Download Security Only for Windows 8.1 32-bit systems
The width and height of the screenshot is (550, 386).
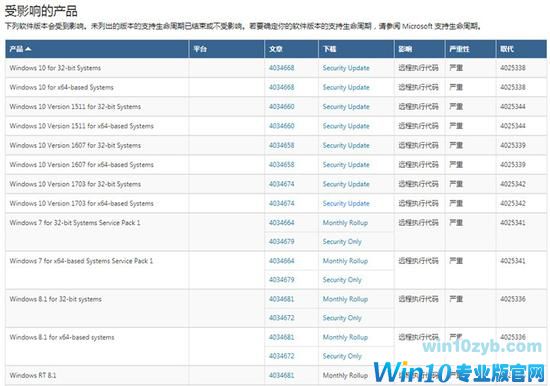(342, 318)
